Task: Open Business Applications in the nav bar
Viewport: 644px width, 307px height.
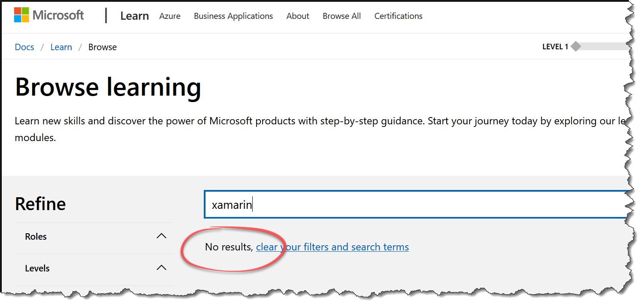Action: coord(233,16)
